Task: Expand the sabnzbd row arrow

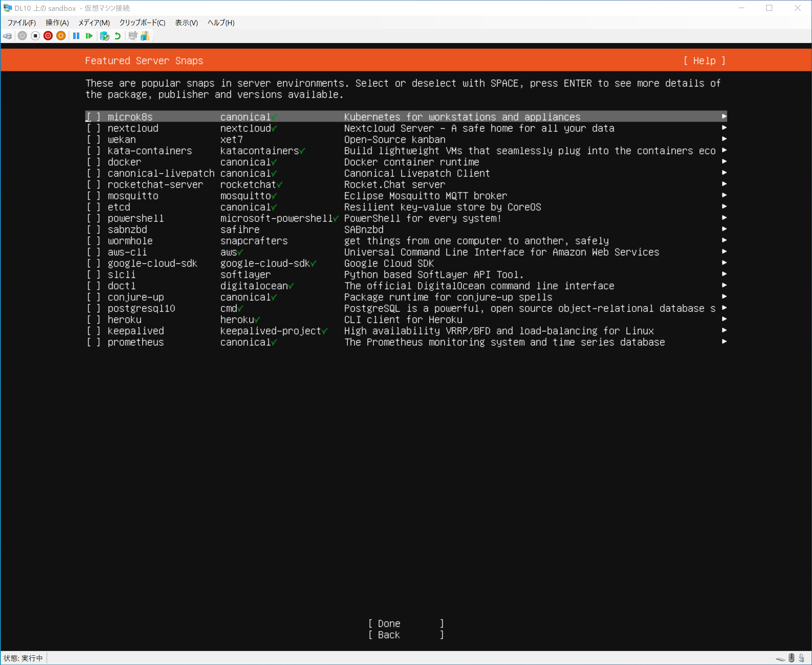Action: (724, 229)
